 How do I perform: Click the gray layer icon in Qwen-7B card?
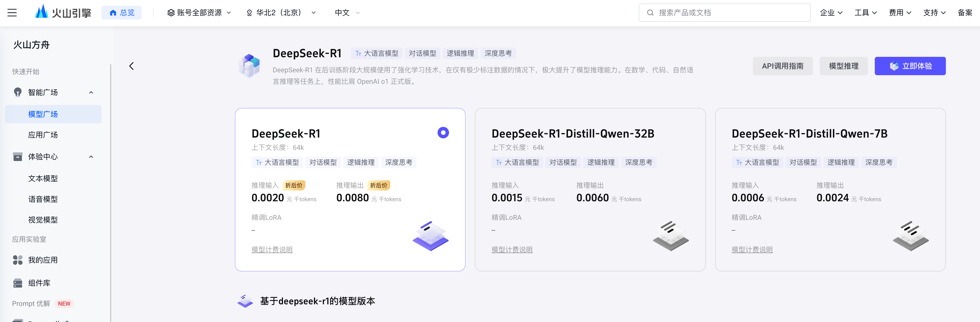coord(911,236)
